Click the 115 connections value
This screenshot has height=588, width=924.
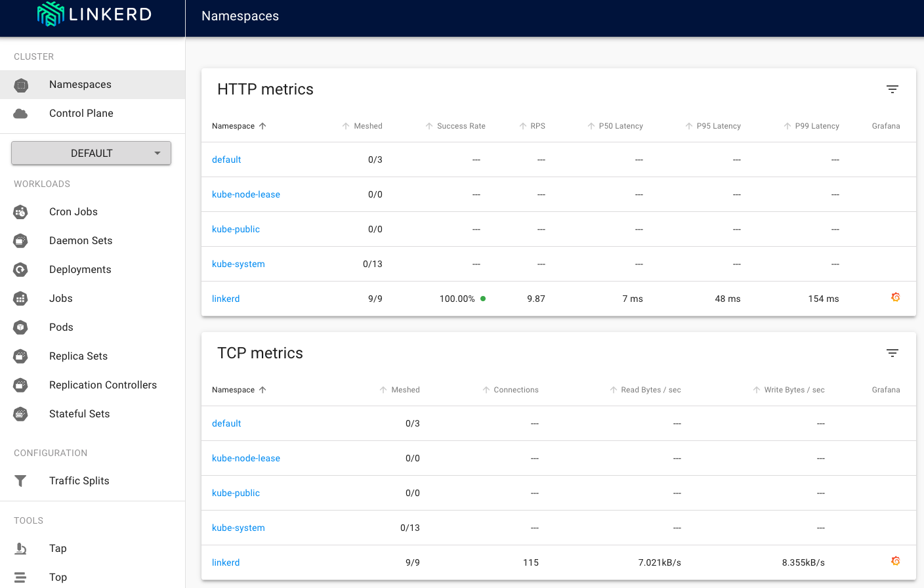(531, 562)
